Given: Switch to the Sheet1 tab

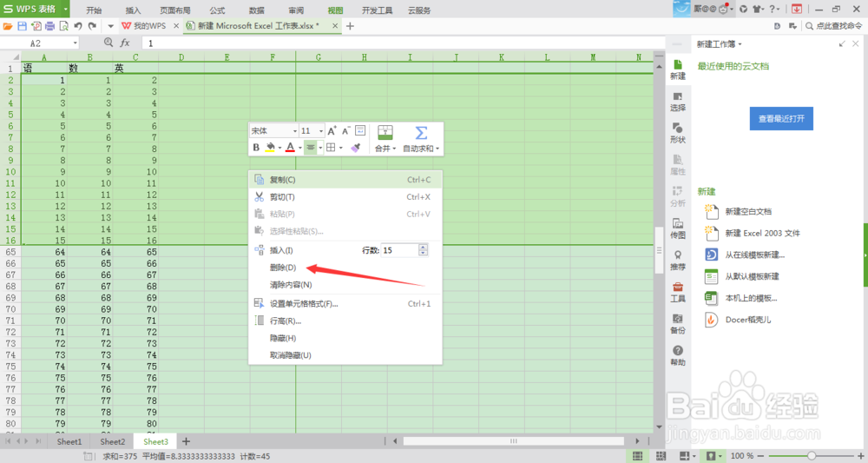Looking at the screenshot, I should point(69,441).
